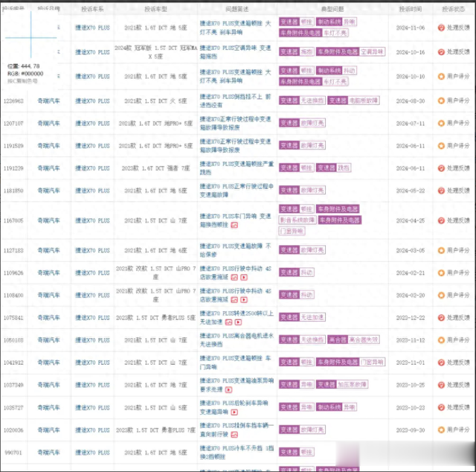Screen dimensions: 476x472
Task: Click the orange status icon dated 2024-03-05
Action: (x=441, y=250)
